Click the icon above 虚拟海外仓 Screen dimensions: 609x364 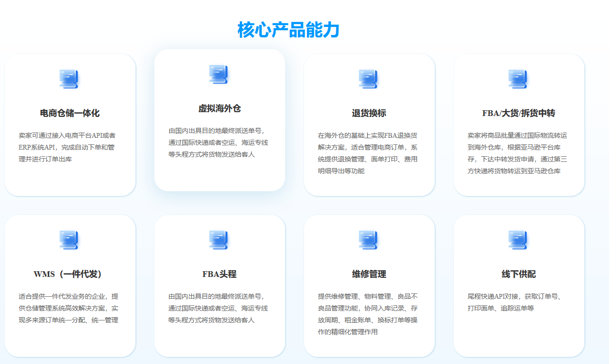219,74
